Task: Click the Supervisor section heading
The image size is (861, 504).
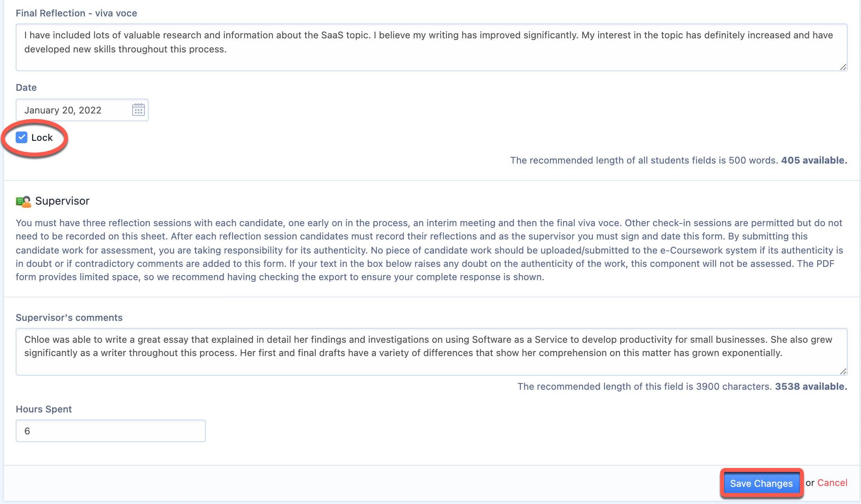Action: 62,201
